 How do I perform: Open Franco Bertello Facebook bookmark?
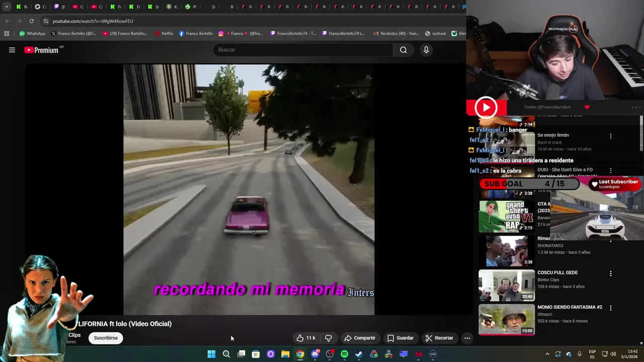click(x=196, y=34)
